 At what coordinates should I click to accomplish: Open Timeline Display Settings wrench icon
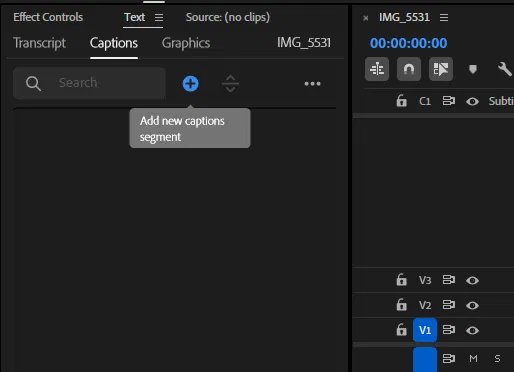505,69
